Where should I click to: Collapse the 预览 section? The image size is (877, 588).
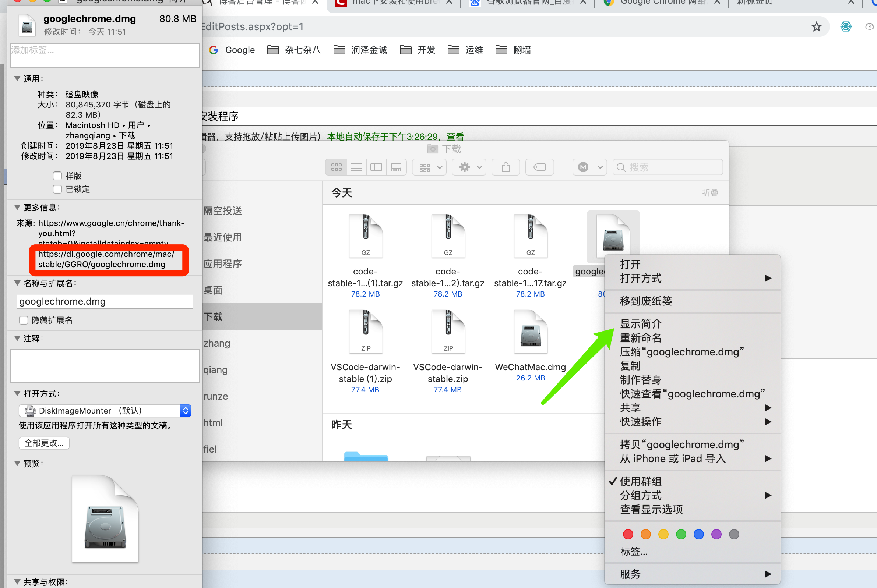point(17,463)
